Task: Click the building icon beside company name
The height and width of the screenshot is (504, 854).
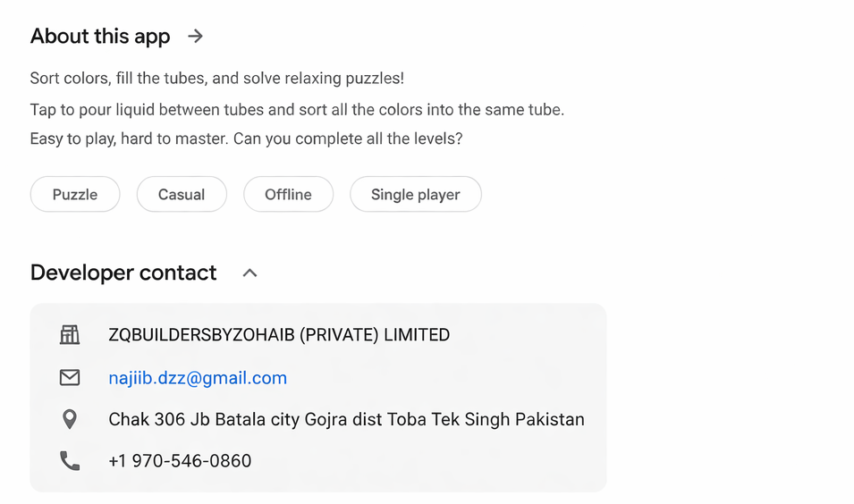Action: (x=70, y=335)
